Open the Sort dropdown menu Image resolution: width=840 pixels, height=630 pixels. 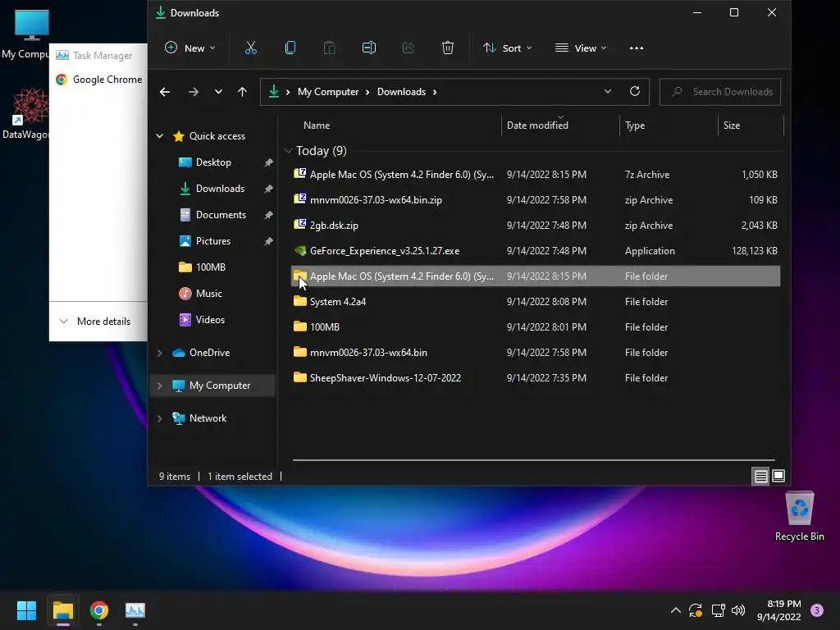(x=507, y=48)
